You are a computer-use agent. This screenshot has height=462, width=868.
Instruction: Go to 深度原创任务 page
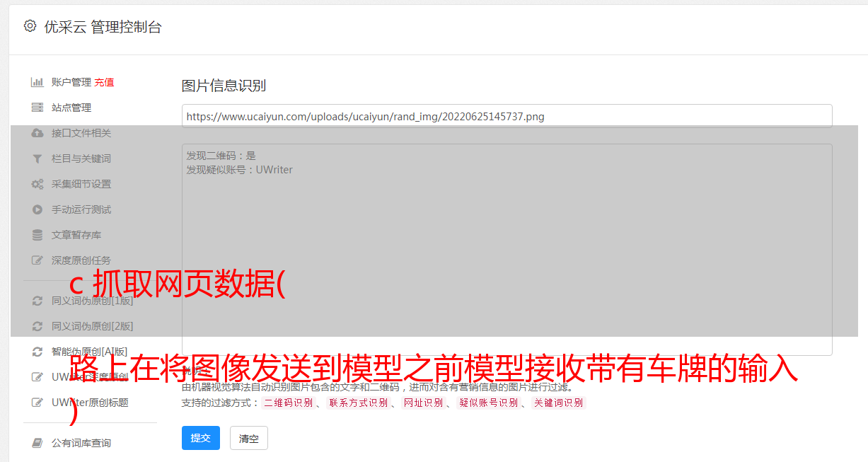coord(81,260)
